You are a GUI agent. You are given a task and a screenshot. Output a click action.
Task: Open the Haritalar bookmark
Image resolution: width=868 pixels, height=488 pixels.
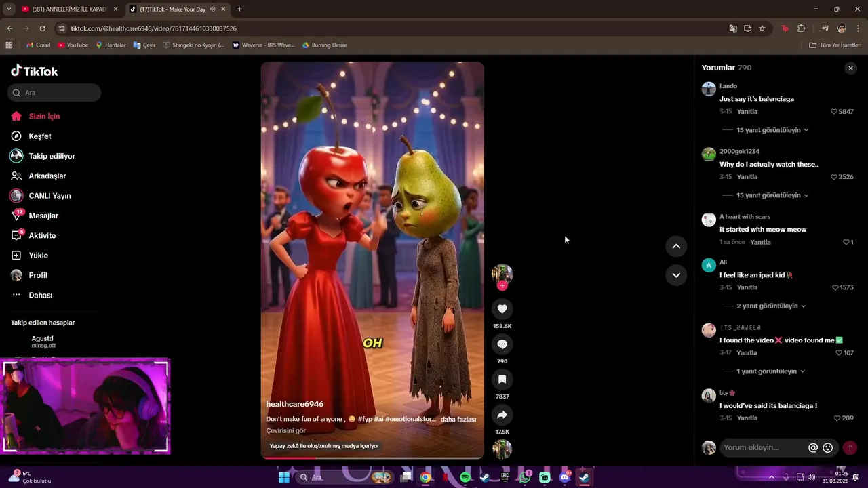[x=111, y=45]
